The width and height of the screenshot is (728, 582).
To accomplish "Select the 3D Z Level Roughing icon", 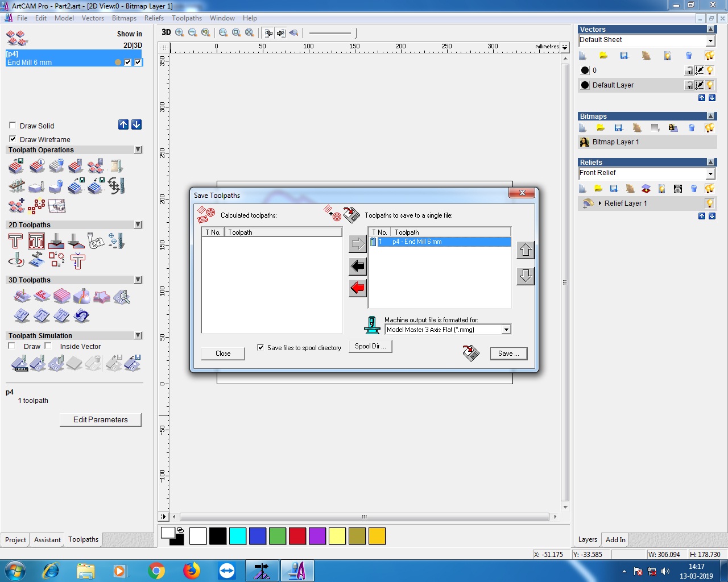I will 62,296.
